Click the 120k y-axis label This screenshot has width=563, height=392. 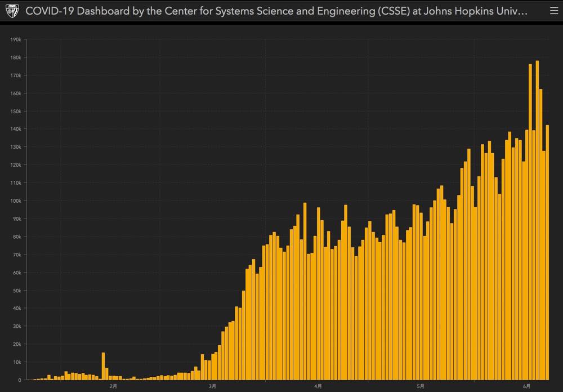coord(16,165)
